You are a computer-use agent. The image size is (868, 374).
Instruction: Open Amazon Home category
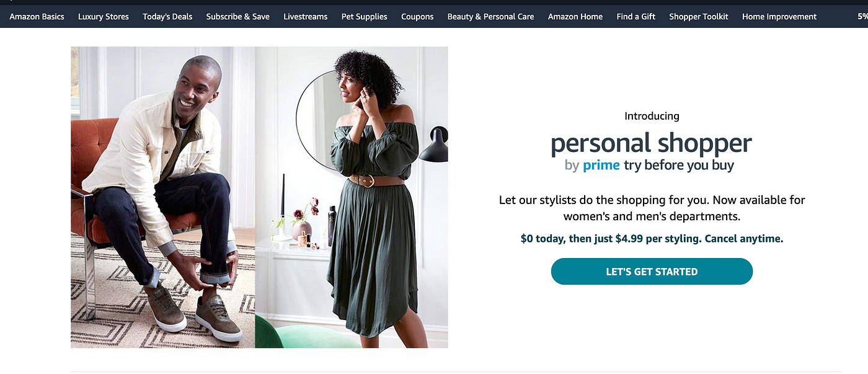coord(575,17)
